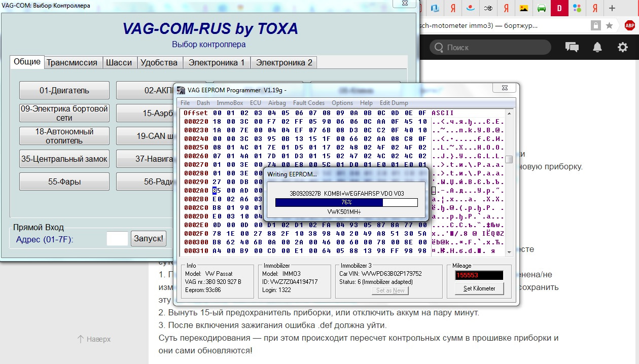Open the Options menu
Image resolution: width=639 pixels, height=364 pixels.
342,103
